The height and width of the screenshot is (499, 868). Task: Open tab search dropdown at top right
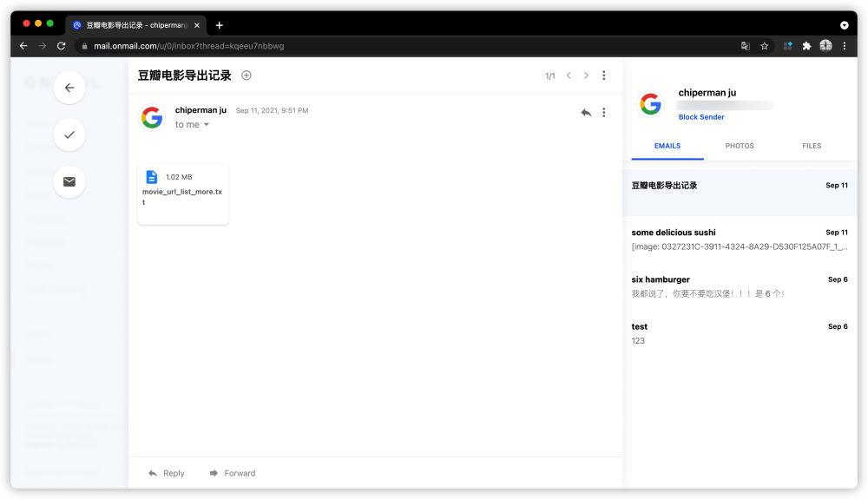(845, 25)
